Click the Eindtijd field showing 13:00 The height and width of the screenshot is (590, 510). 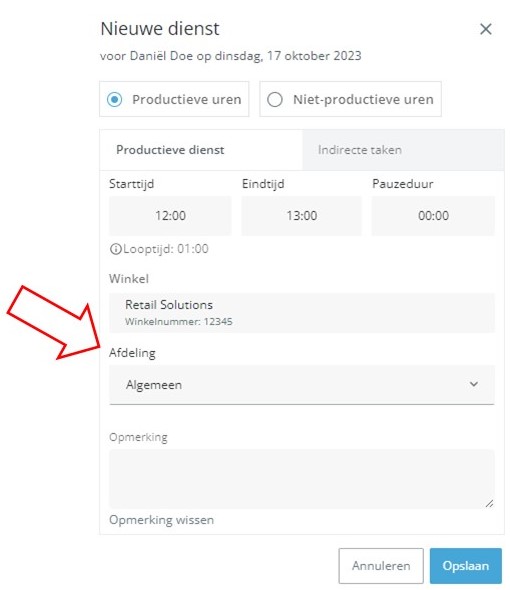tap(301, 216)
